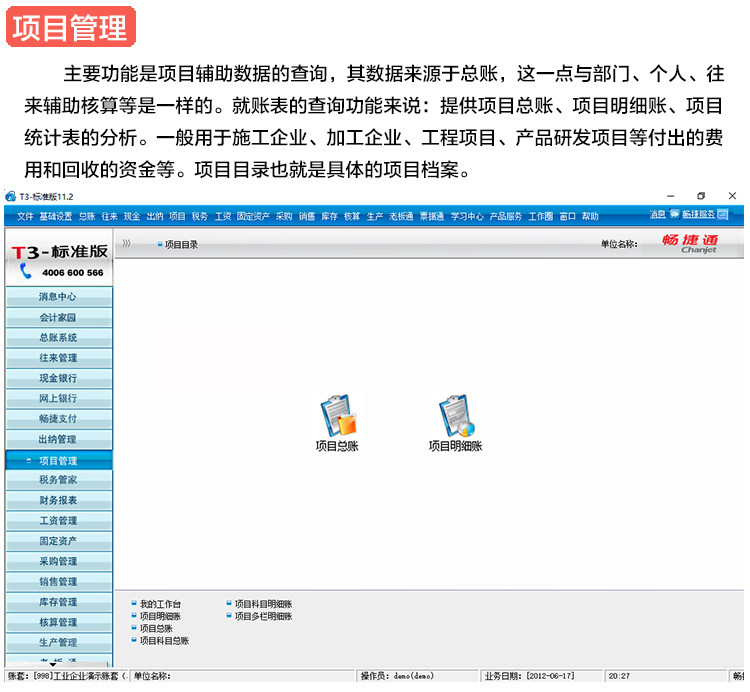Open the 基础设置 menu
The width and height of the screenshot is (750, 692).
(55, 216)
